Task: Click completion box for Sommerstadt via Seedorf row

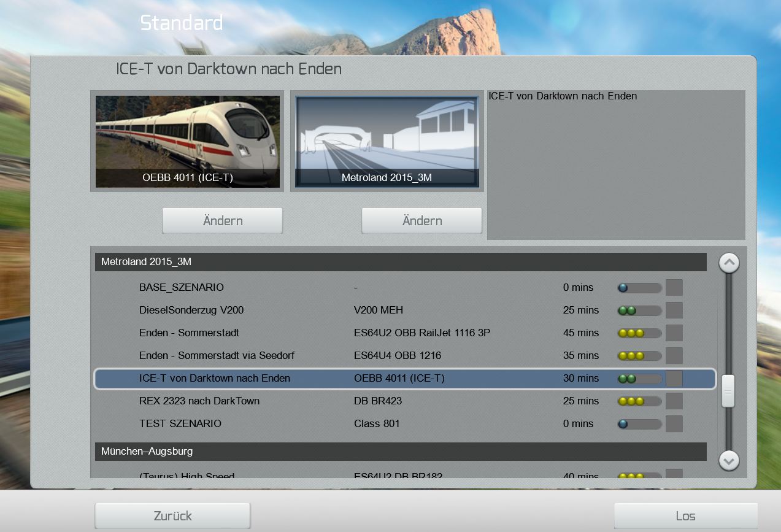Action: coord(674,355)
